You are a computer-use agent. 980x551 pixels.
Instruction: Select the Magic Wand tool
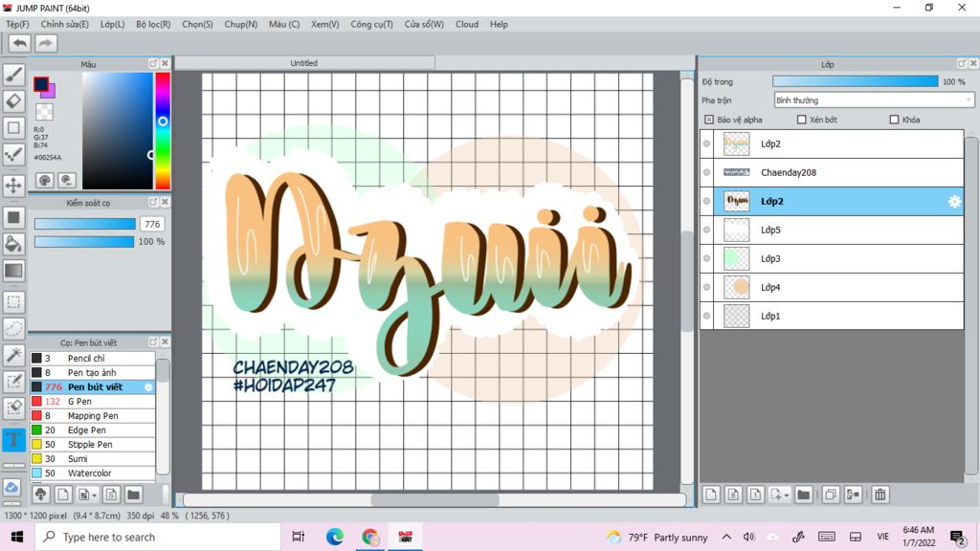click(13, 356)
